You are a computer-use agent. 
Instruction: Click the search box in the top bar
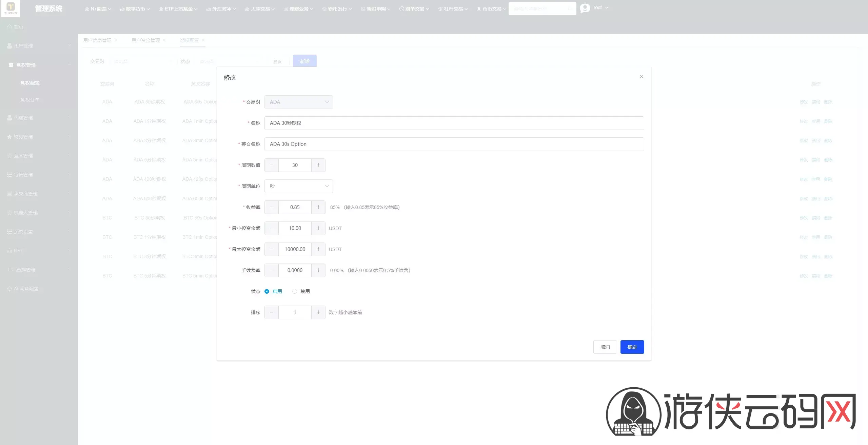(x=542, y=8)
